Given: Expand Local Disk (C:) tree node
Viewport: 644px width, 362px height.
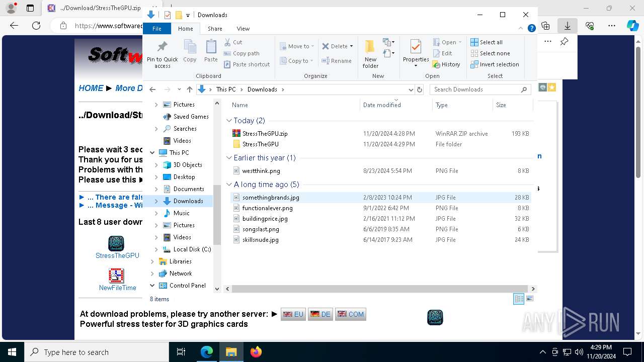Looking at the screenshot, I should [156, 249].
